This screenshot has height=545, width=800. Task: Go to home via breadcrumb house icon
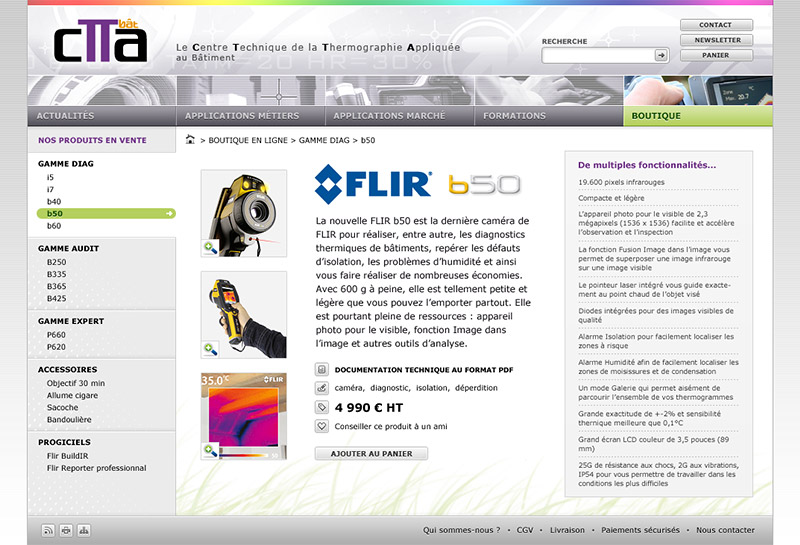pyautogui.click(x=190, y=139)
